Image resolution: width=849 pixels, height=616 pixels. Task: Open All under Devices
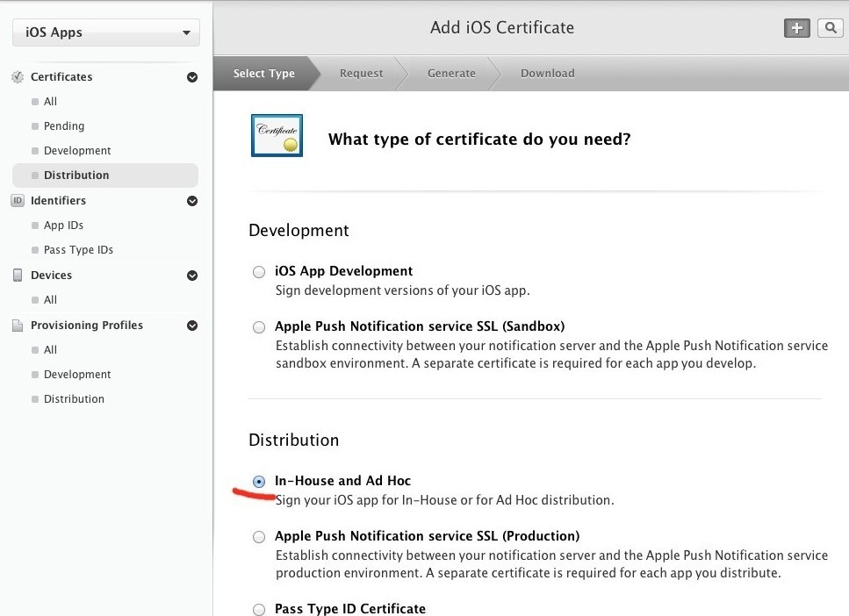(50, 299)
